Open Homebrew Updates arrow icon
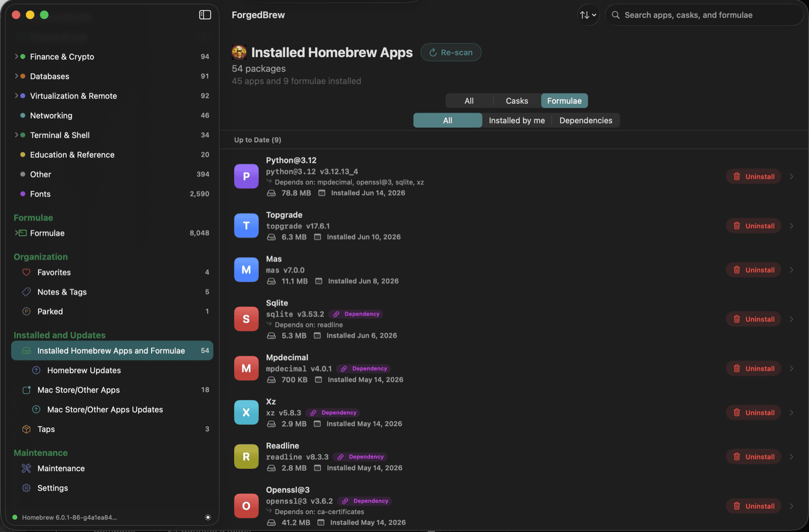809x532 pixels. pos(36,370)
